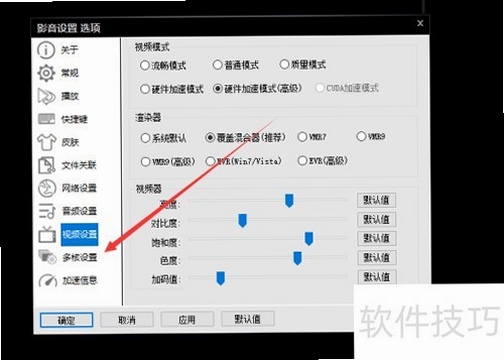Select the 覆盖混合器(推荐) renderer

(210, 137)
